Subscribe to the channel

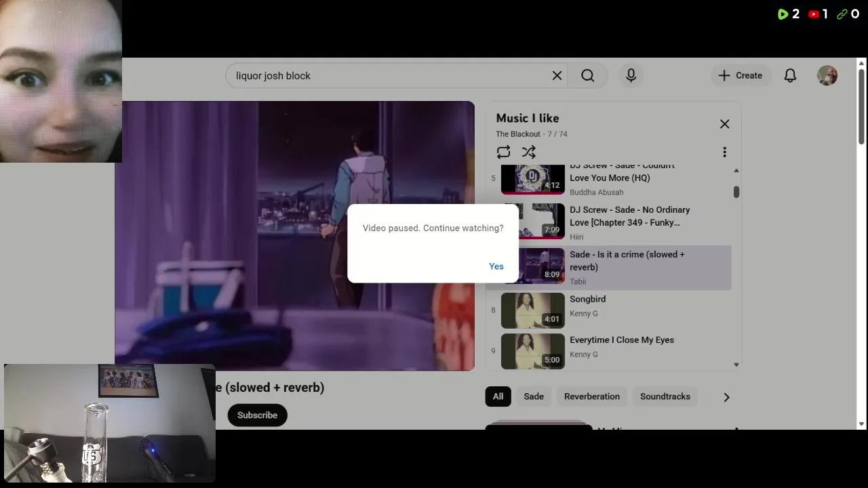coord(257,415)
